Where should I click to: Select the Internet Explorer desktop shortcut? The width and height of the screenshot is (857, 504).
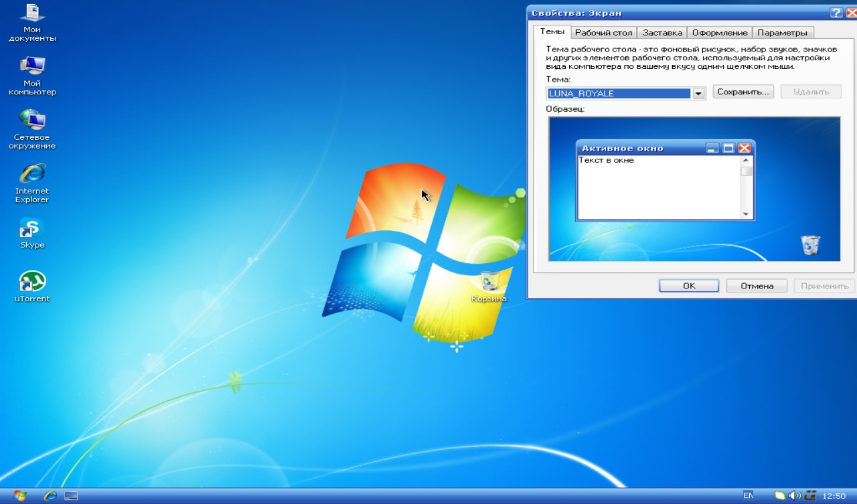32,174
